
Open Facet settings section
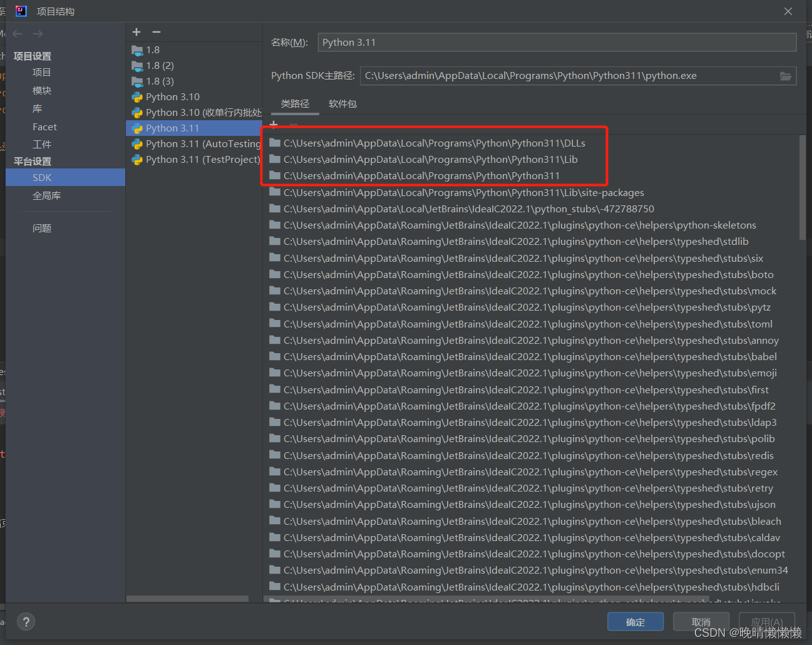44,127
